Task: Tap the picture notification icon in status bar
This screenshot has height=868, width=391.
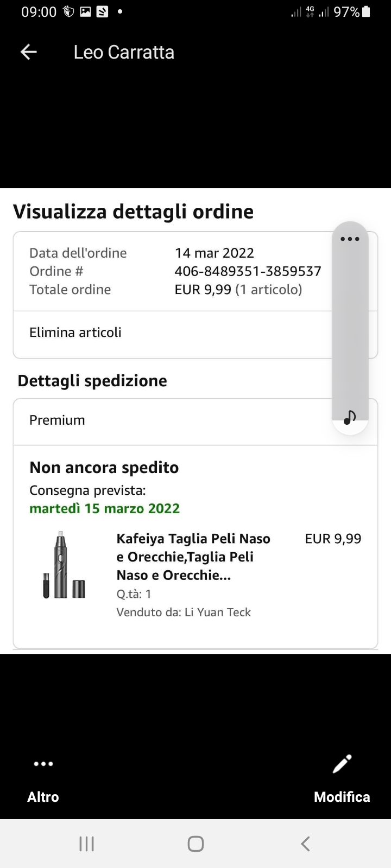Action: [85, 12]
